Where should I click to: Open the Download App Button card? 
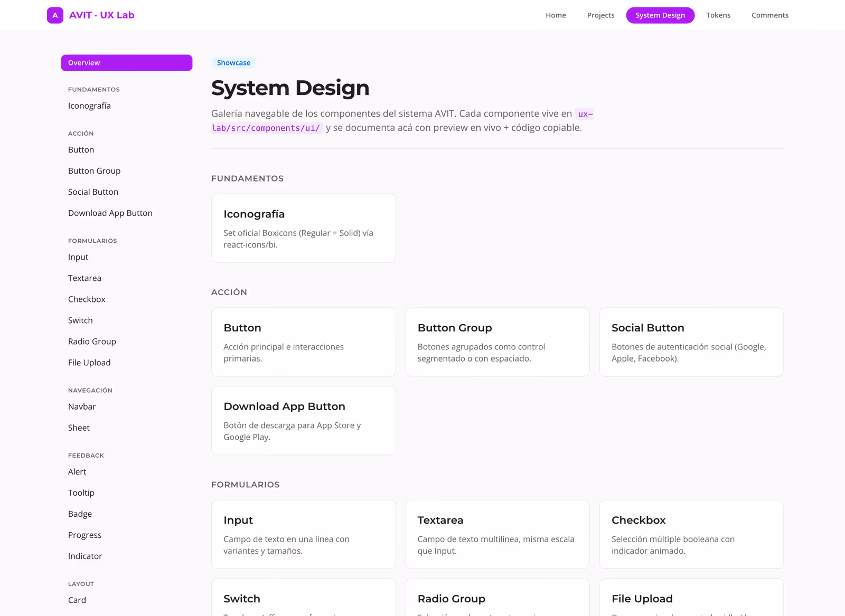tap(304, 421)
